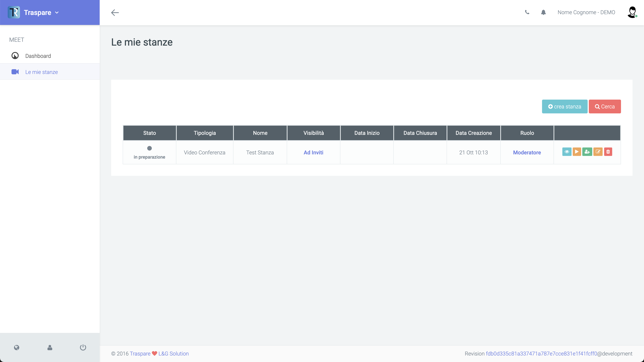The image size is (644, 362).
Task: Click the Video Conferenza cell
Action: (205, 152)
